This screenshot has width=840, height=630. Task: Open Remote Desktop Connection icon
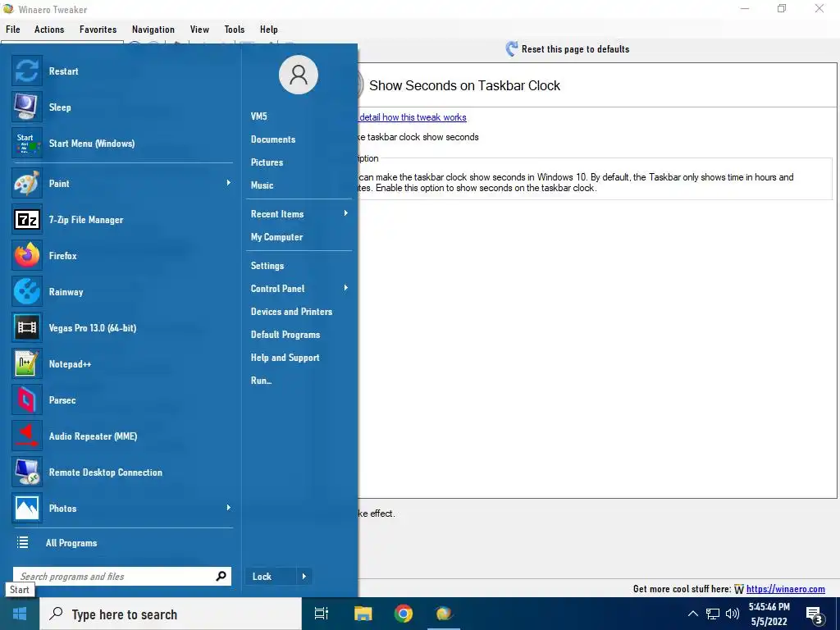pos(27,472)
